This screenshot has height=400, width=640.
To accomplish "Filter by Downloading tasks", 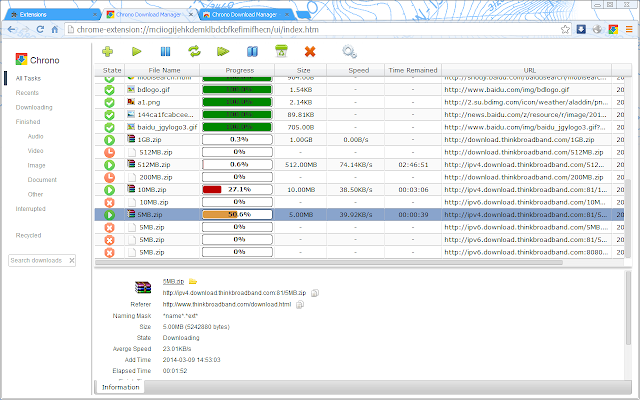I will [34, 107].
